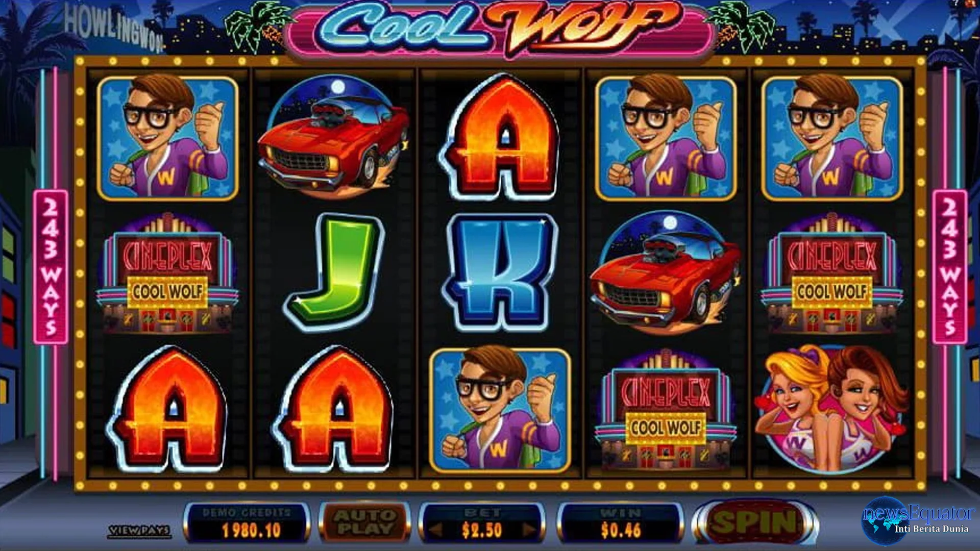Click the Cineplex symbol on fifth reel

(832, 273)
